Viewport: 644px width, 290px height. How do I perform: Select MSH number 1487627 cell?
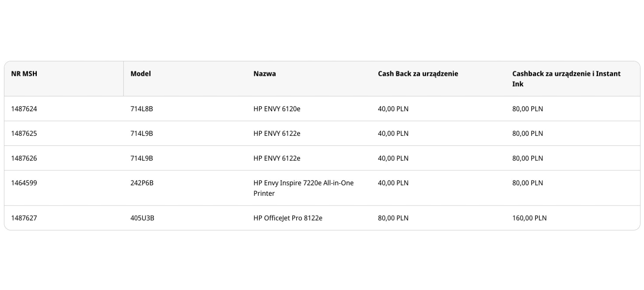tap(24, 218)
